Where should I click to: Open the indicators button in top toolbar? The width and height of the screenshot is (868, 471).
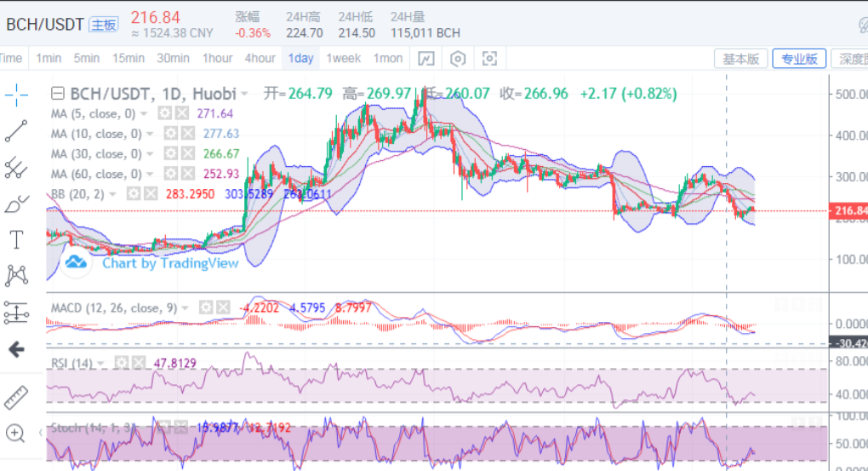pyautogui.click(x=426, y=59)
